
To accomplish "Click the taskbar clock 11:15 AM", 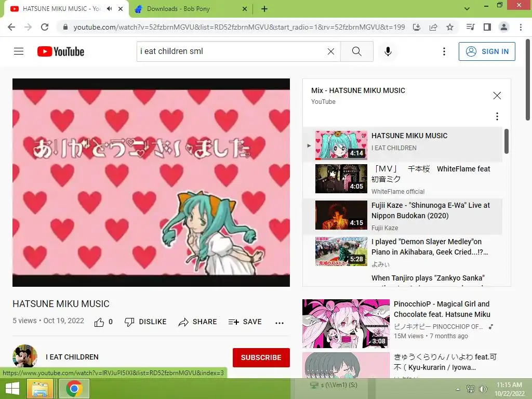I will [x=510, y=389].
